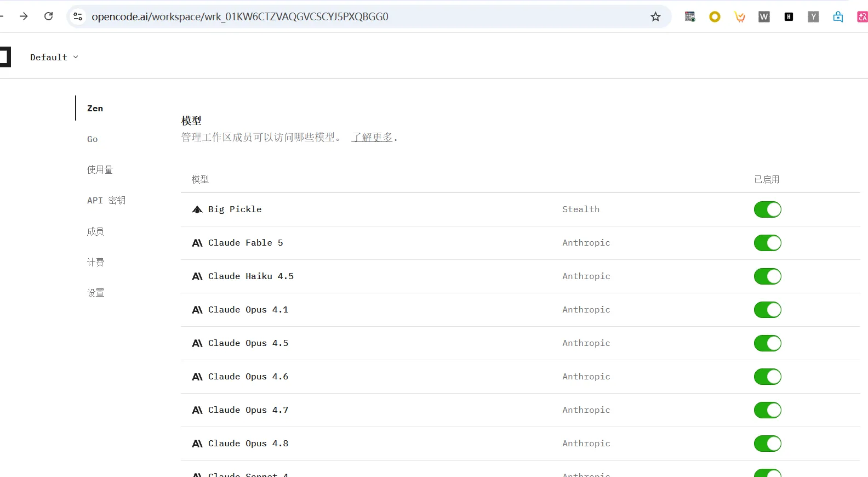This screenshot has height=477, width=868.
Task: Click the Anthropic icon beside Claude Opus 4.5
Action: [197, 343]
